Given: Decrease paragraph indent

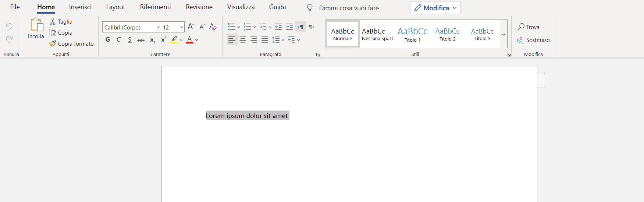Looking at the screenshot, I should (278, 27).
